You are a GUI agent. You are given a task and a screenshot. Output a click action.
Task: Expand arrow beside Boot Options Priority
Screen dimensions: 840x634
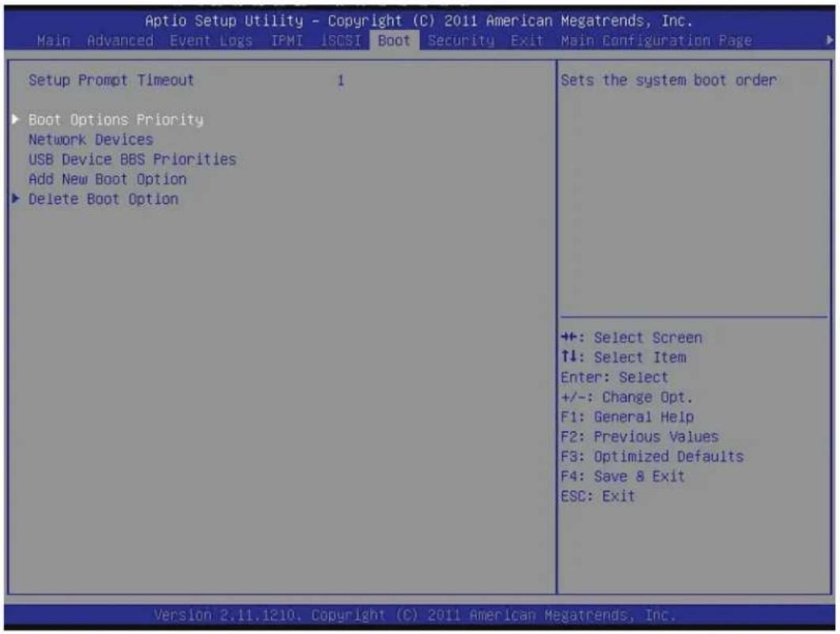coord(16,119)
